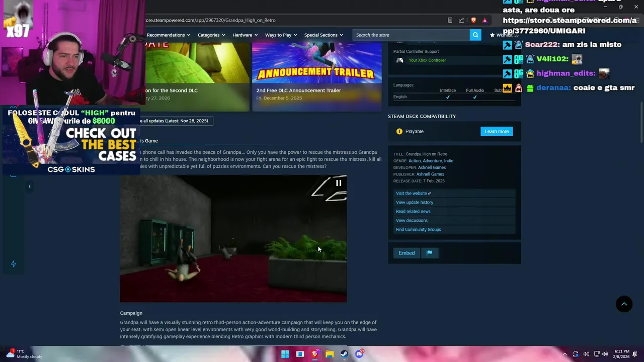
Task: Click the gameplay GIF image
Action: click(233, 238)
